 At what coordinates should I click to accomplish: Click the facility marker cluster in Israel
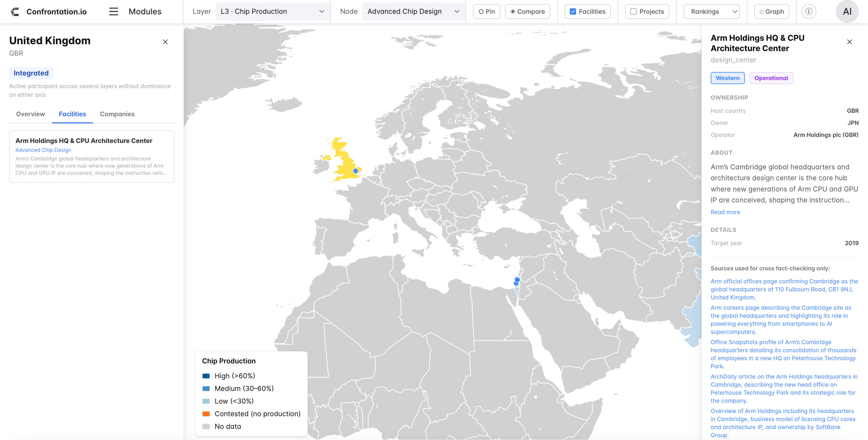pyautogui.click(x=517, y=281)
